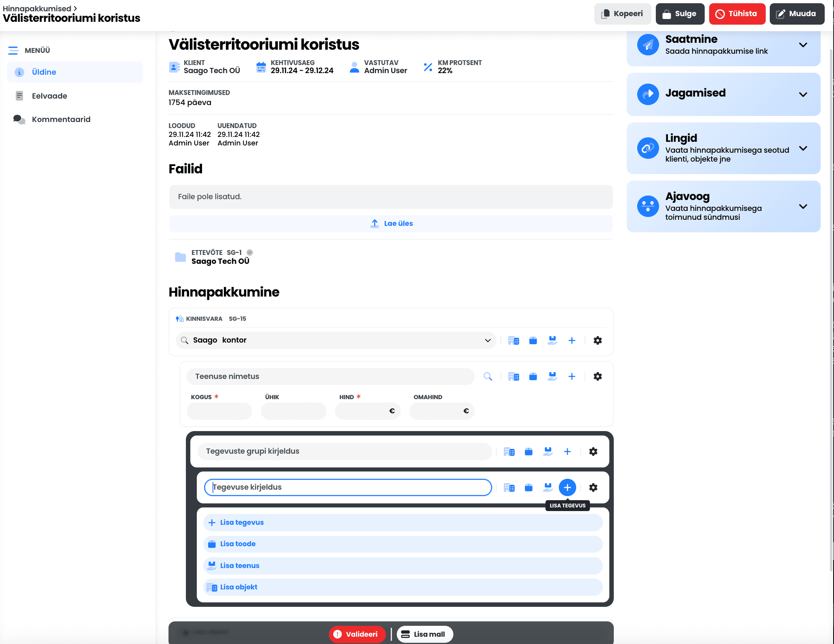Click add product icon in Tegevuse kirjeldus row
834x644 pixels.
tap(529, 488)
